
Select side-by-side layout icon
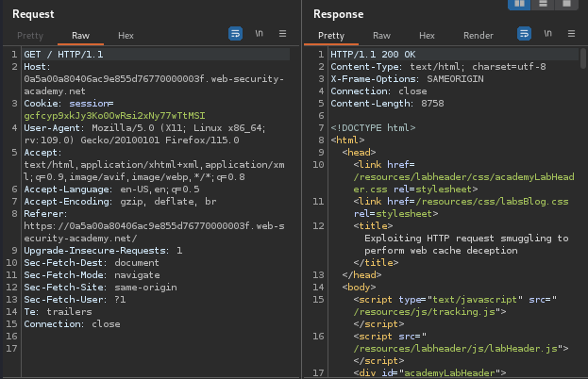coord(519,4)
